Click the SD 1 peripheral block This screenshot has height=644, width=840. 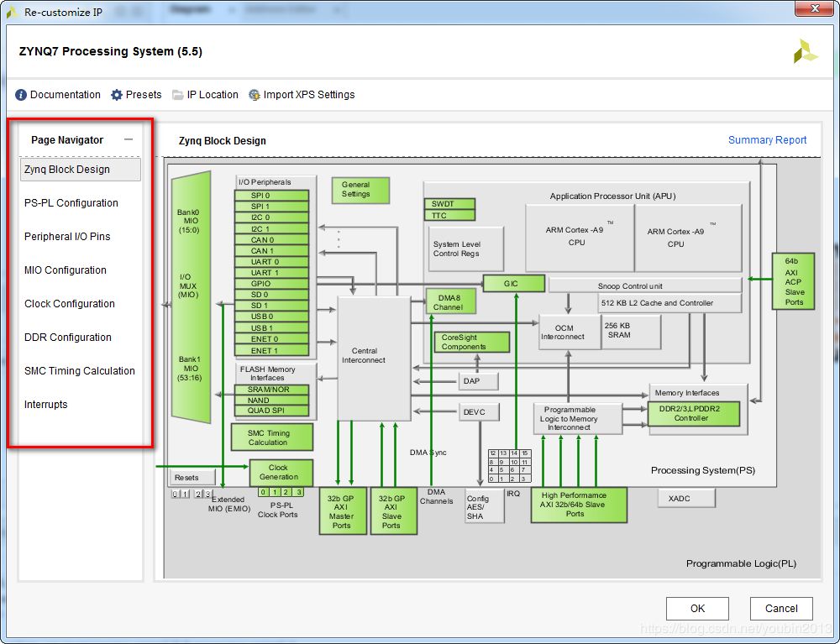tap(271, 306)
